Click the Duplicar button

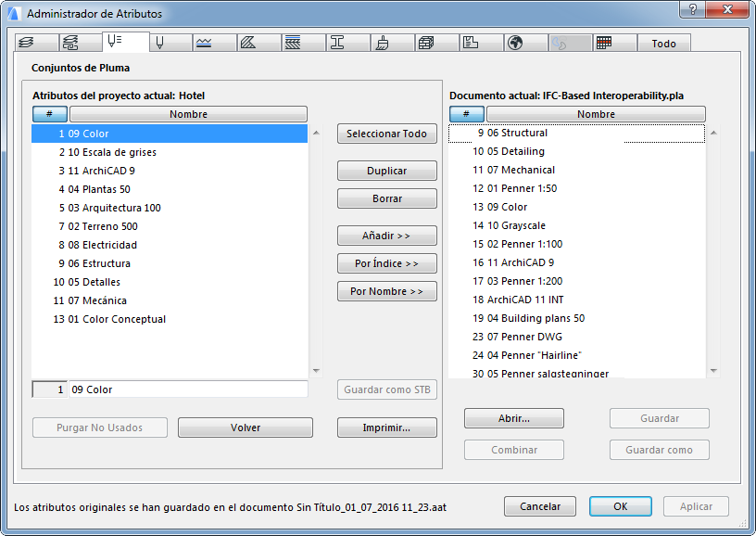coord(386,171)
